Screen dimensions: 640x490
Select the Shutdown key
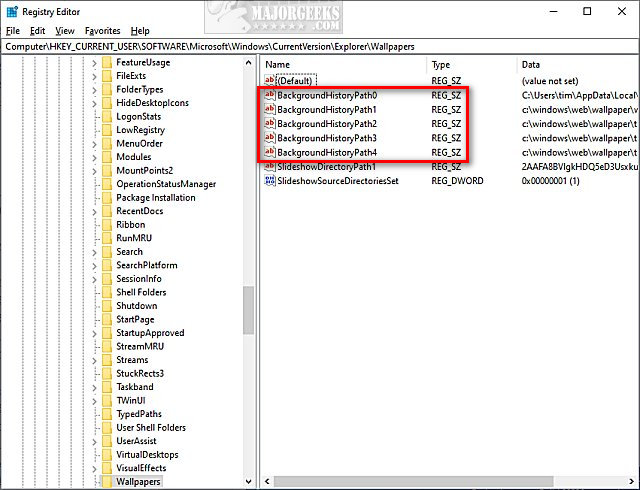(x=136, y=306)
